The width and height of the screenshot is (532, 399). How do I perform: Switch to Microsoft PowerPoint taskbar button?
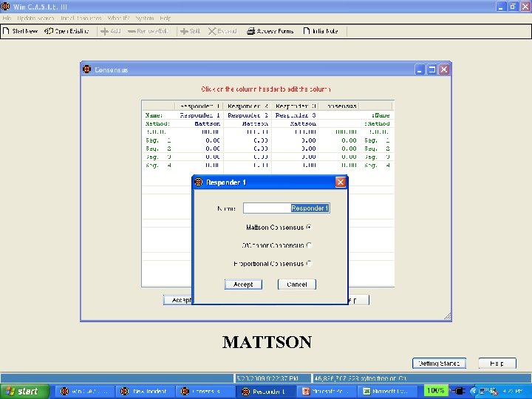click(327, 392)
